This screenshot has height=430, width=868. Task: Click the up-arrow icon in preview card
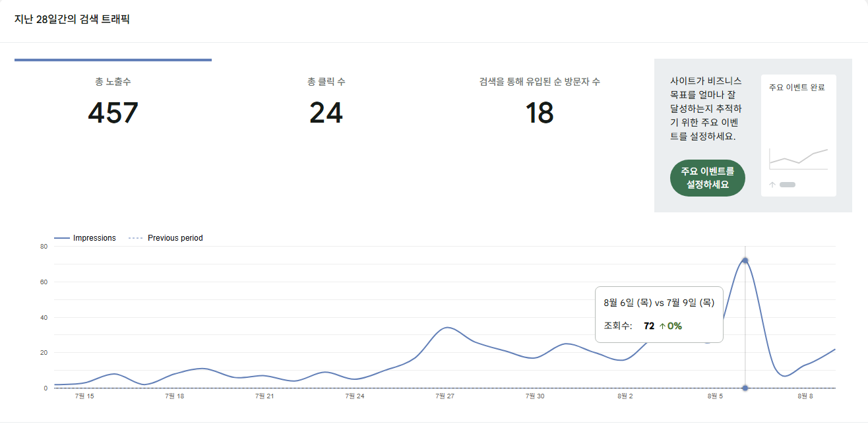[772, 185]
